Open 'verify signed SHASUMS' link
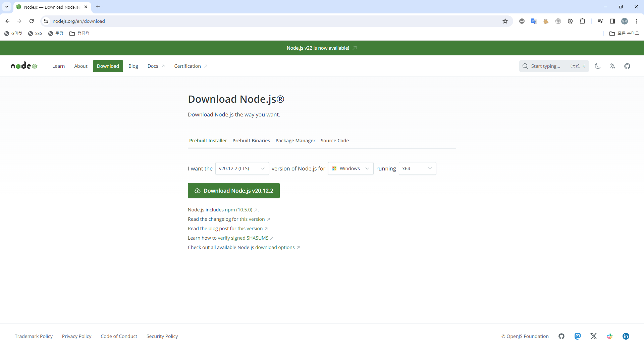The height and width of the screenshot is (349, 644). (243, 238)
